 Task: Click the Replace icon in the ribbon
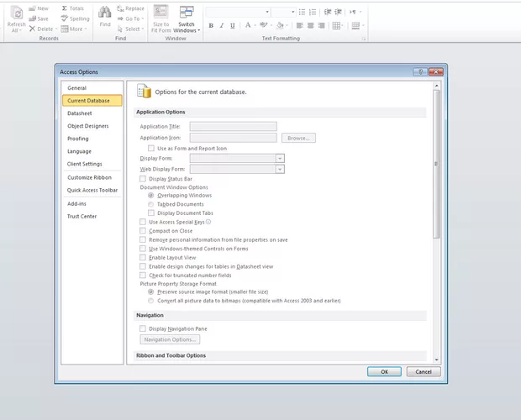click(120, 8)
